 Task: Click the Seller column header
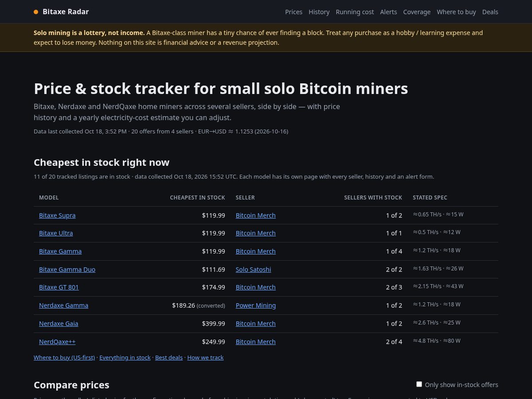coord(245,198)
